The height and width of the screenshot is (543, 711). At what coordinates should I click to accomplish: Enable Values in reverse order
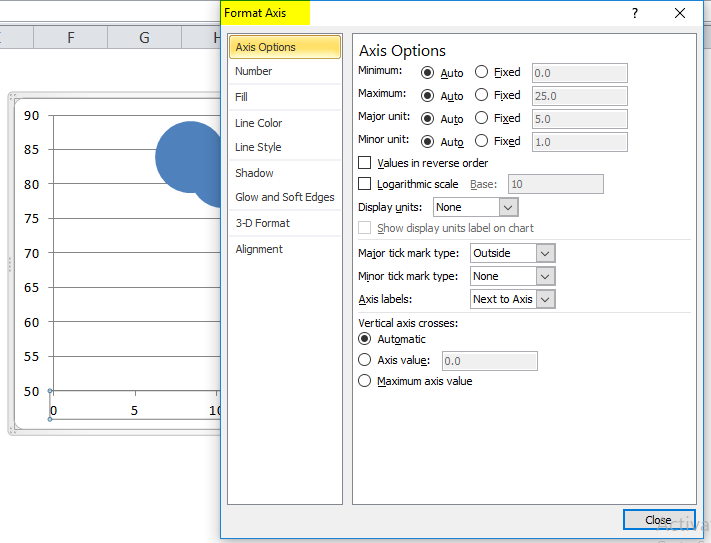click(365, 163)
